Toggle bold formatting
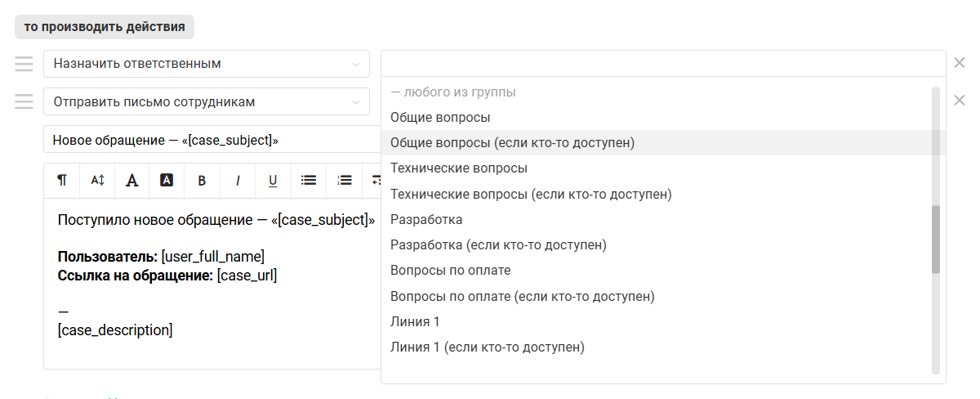 pos(202,181)
